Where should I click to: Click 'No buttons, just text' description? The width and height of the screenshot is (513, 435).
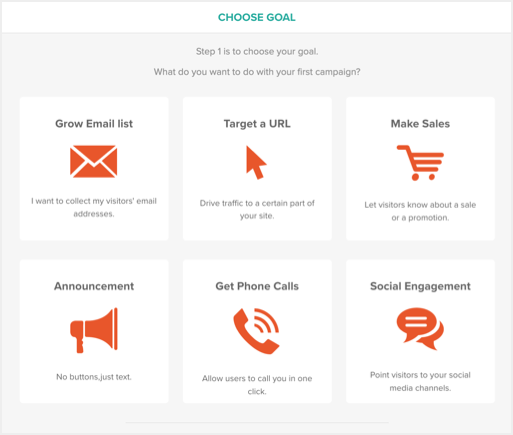tap(94, 377)
